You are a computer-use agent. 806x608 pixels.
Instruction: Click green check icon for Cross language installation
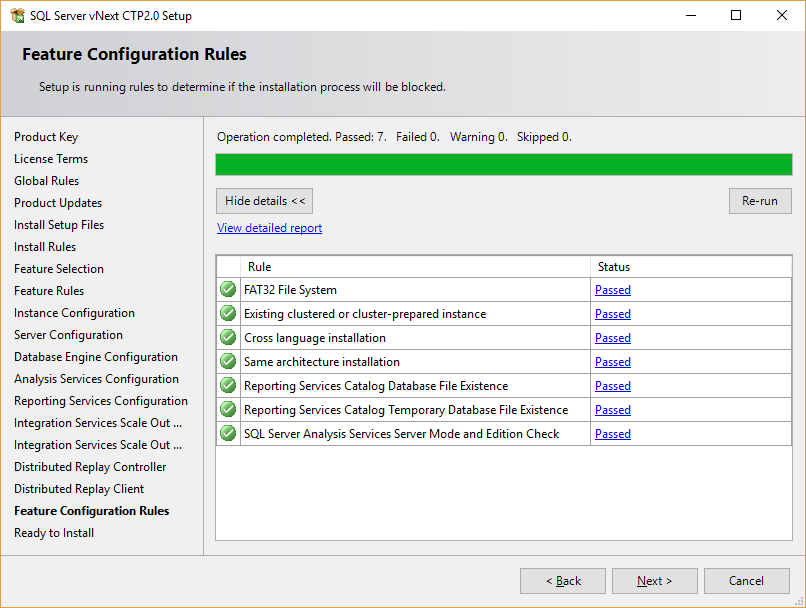pos(228,338)
